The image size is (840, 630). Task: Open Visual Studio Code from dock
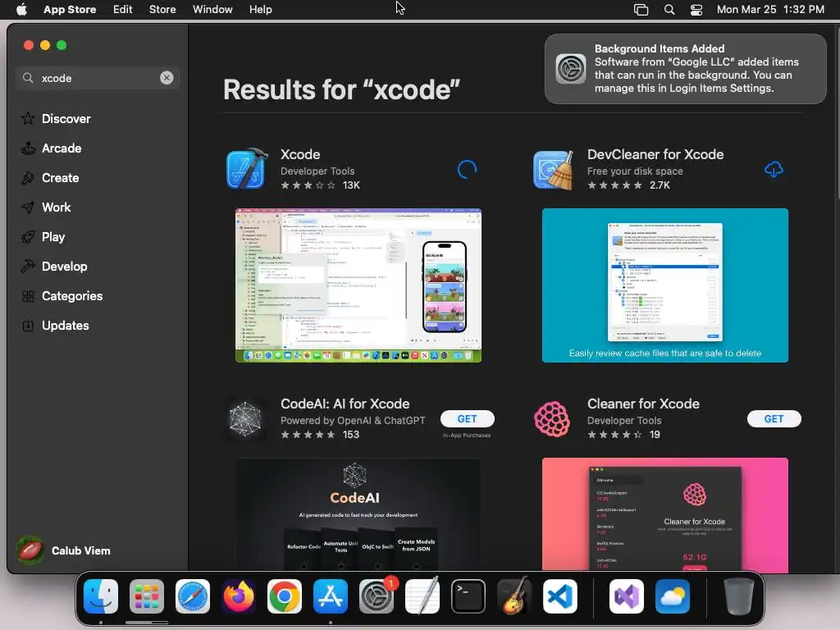click(559, 596)
